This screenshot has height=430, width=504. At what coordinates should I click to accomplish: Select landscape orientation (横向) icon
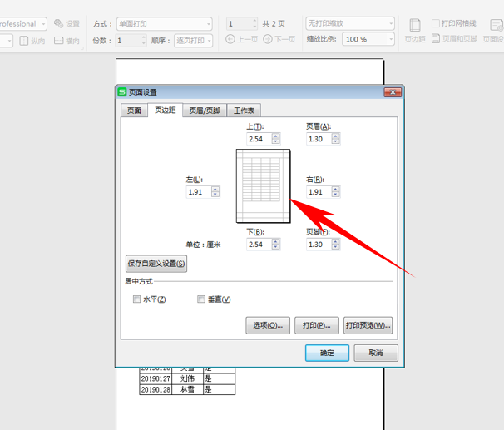click(x=58, y=41)
